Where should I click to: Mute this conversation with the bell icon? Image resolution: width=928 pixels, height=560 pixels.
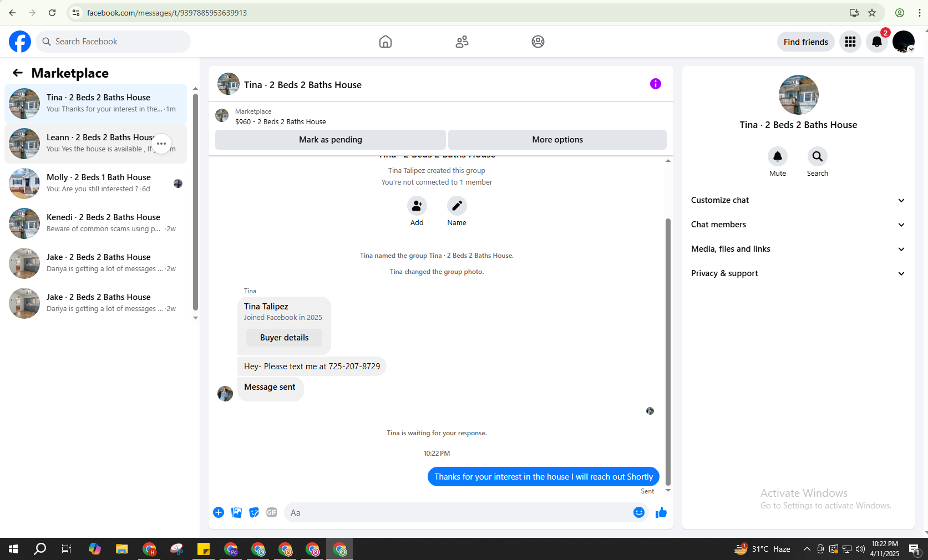click(x=778, y=156)
